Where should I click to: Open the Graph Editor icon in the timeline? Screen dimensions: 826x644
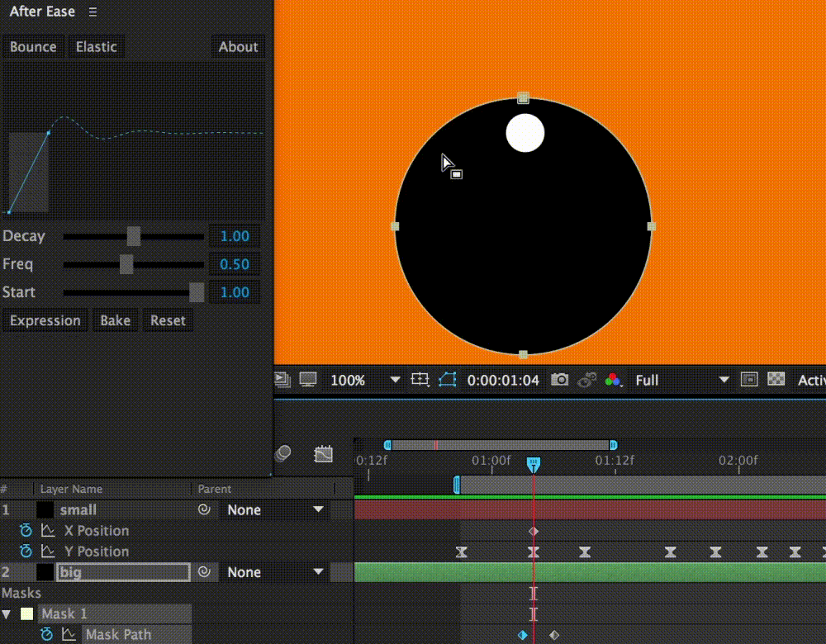[x=324, y=453]
